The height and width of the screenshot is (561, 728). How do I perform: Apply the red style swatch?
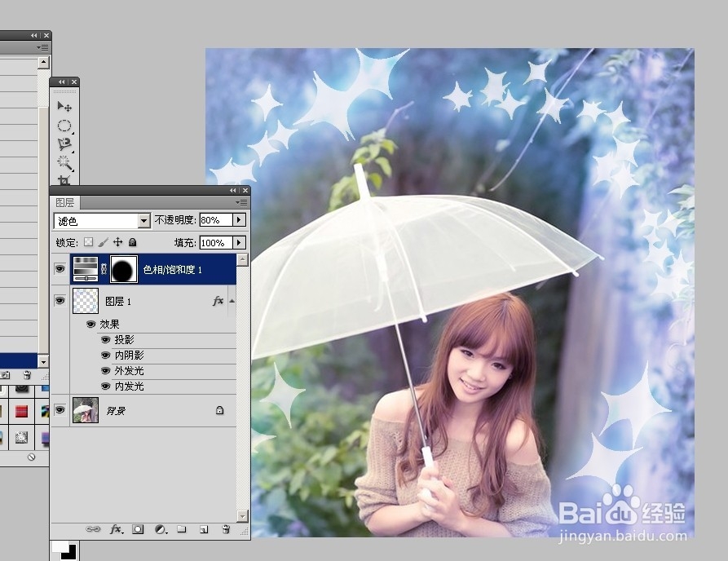tap(22, 411)
